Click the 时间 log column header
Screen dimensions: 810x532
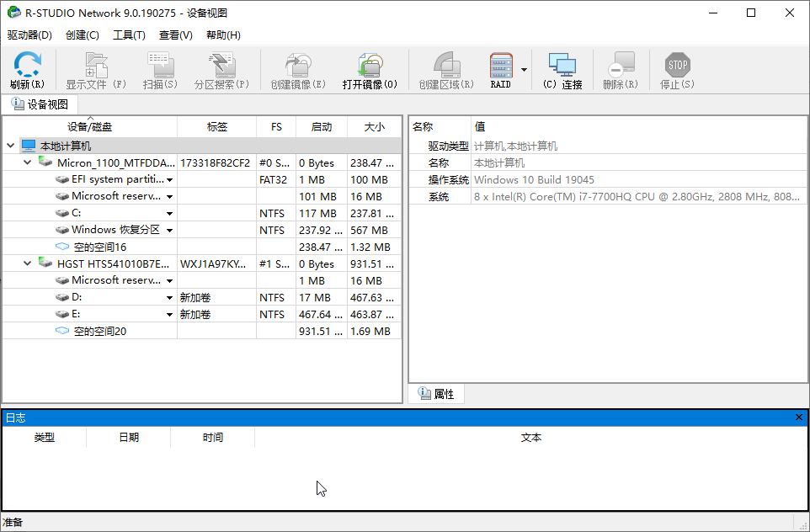213,438
